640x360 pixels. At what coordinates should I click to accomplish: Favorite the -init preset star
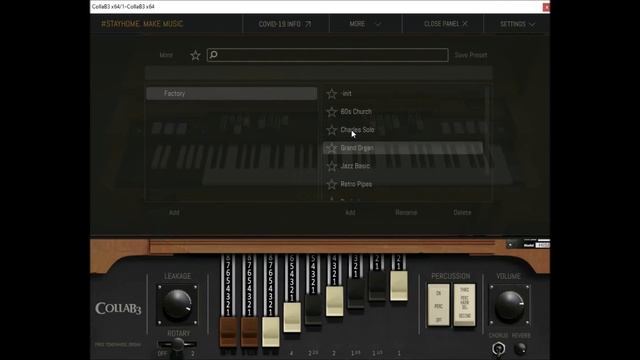pos(332,94)
